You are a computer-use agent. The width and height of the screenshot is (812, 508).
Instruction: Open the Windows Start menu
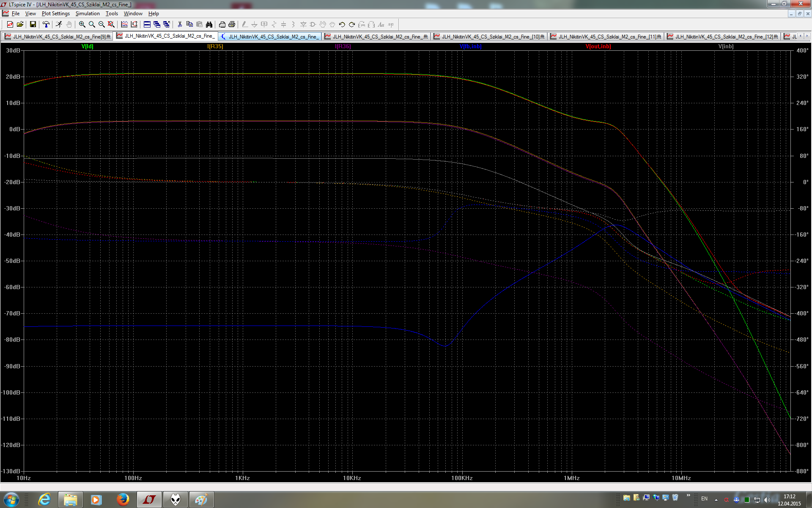pos(11,500)
